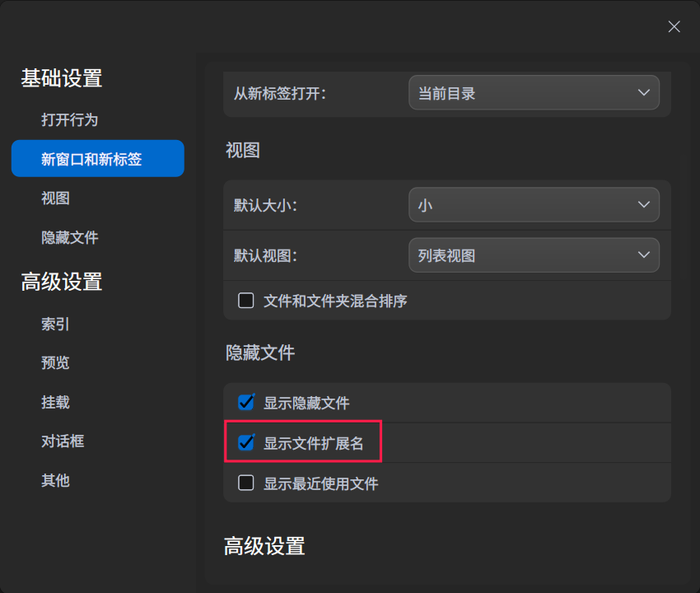Close the settings dialog with X
Screen dimensions: 700x593
click(x=674, y=27)
